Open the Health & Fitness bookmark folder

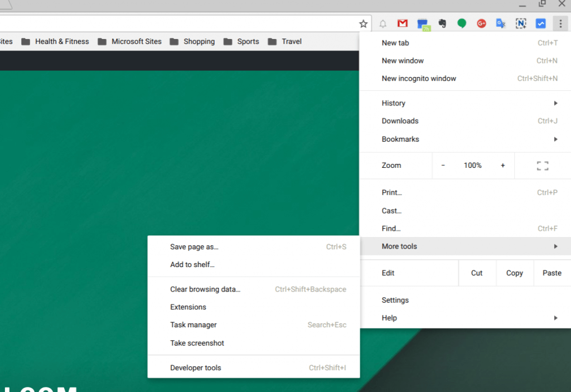tap(55, 41)
